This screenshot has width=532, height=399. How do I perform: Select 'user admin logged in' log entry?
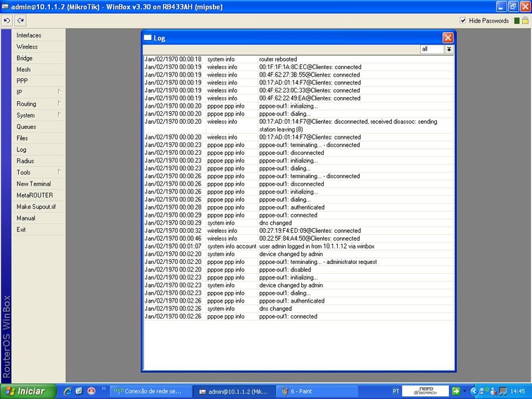point(299,246)
